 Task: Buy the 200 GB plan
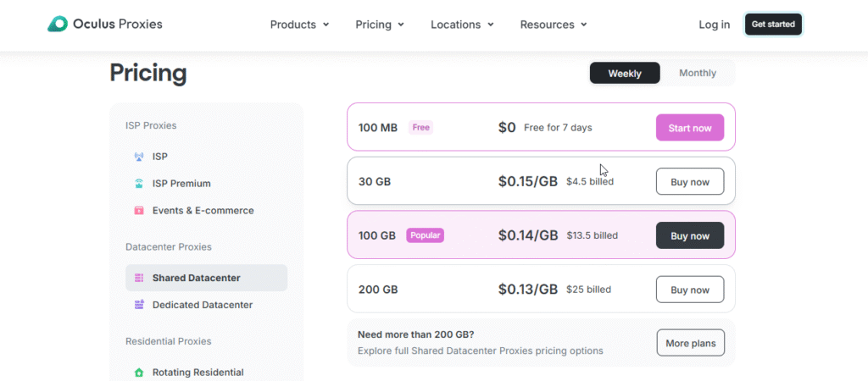[689, 290]
